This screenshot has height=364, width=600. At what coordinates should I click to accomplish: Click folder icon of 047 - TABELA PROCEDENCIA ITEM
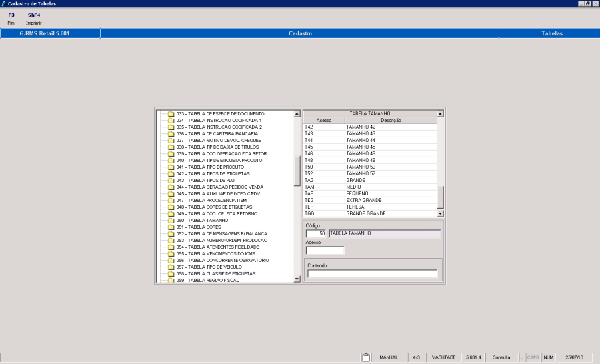tap(171, 200)
